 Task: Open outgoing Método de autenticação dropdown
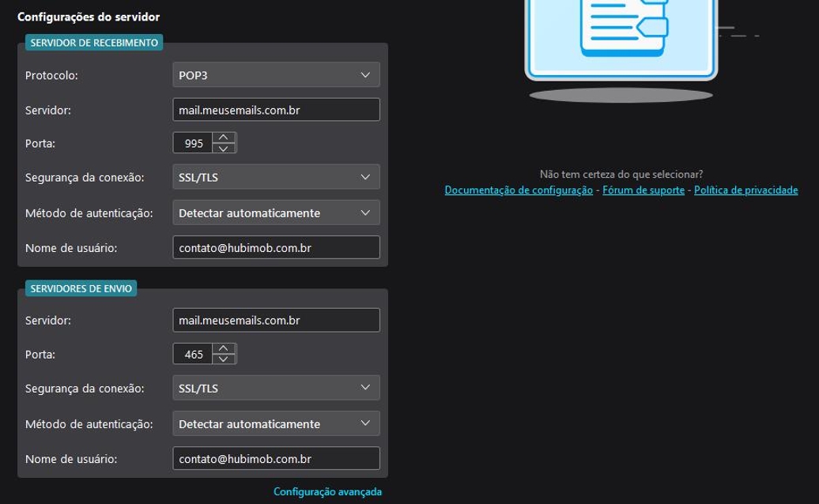point(276,424)
